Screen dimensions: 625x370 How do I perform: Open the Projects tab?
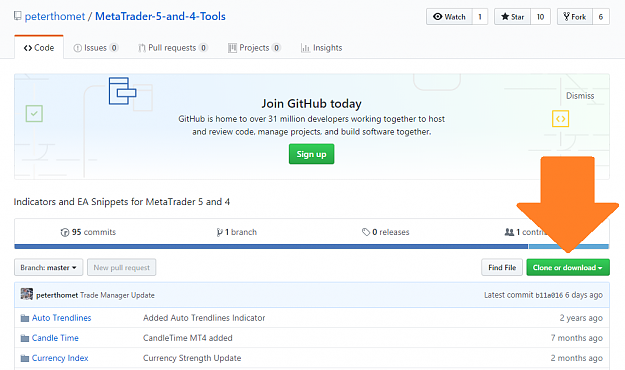tap(254, 48)
